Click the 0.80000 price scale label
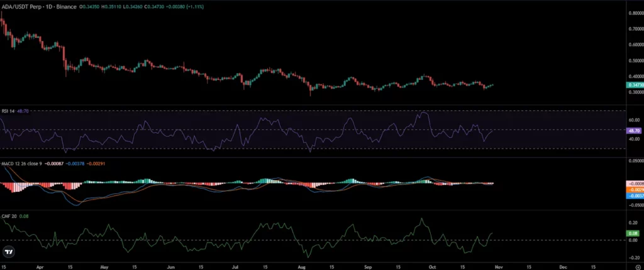 pyautogui.click(x=636, y=13)
